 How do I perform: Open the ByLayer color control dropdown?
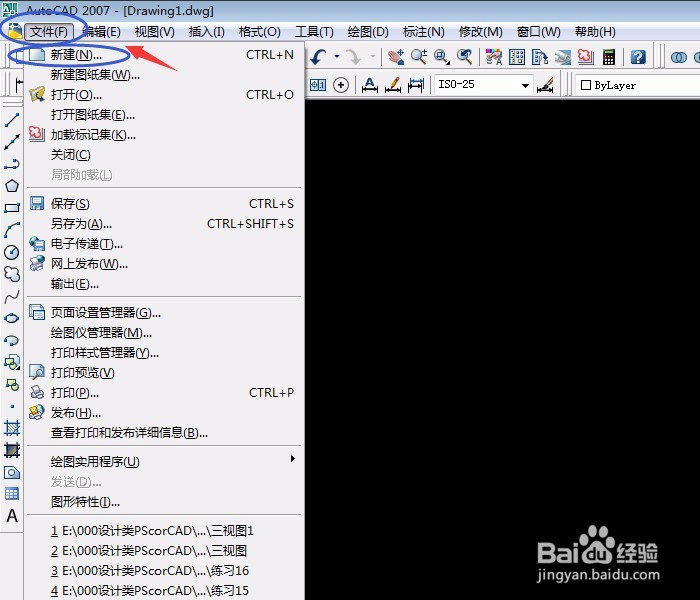(x=638, y=85)
